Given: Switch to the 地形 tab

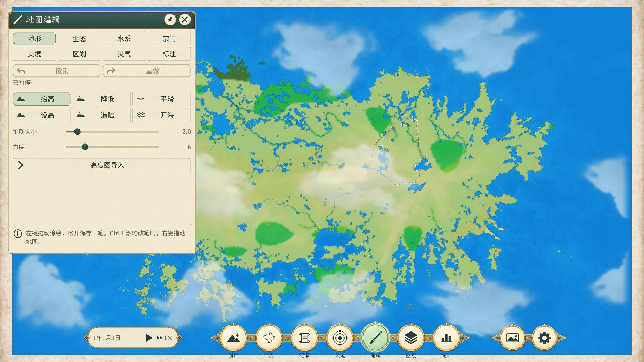Looking at the screenshot, I should 34,39.
